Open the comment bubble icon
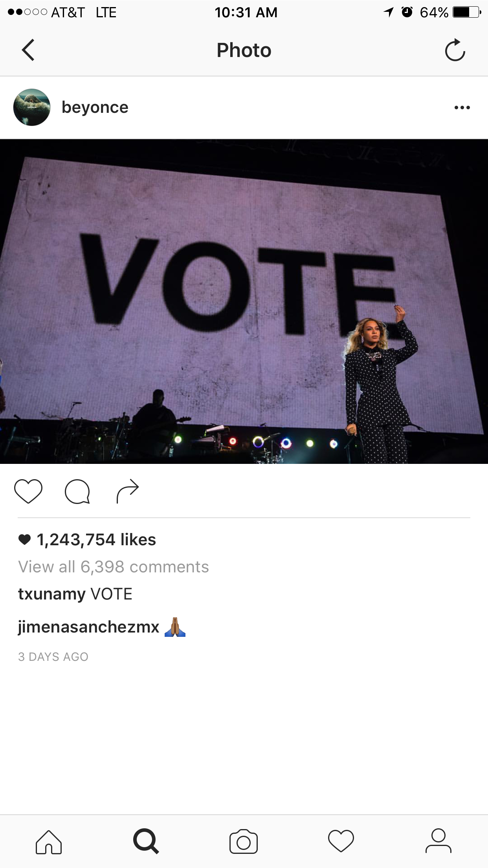 (77, 491)
